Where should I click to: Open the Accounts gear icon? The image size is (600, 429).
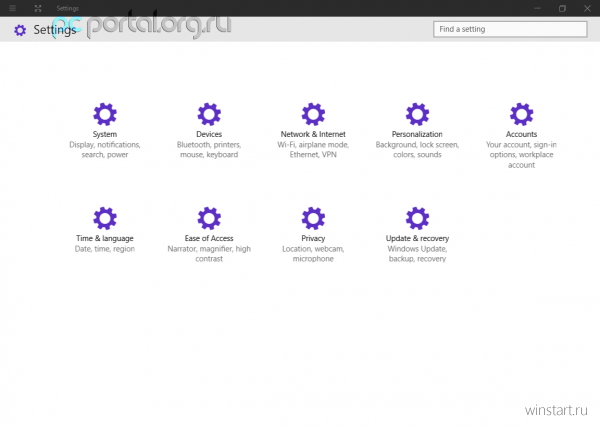click(x=521, y=114)
